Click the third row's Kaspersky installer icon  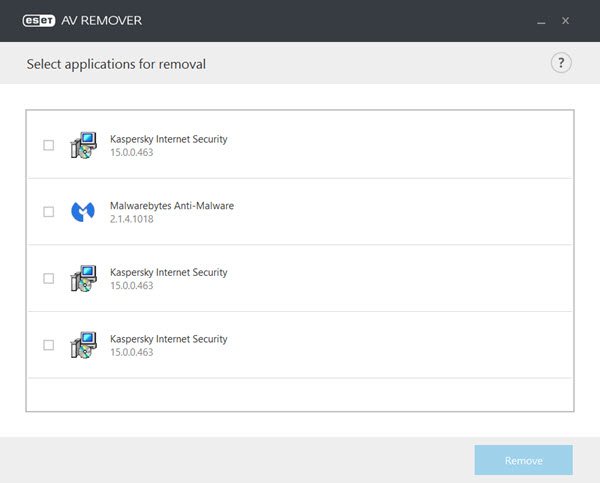[x=83, y=278]
